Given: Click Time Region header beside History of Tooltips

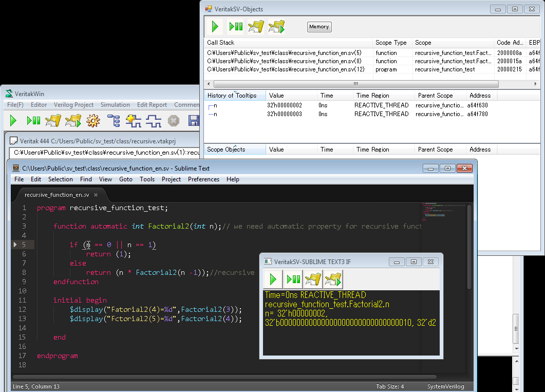Looking at the screenshot, I should pyautogui.click(x=384, y=96).
